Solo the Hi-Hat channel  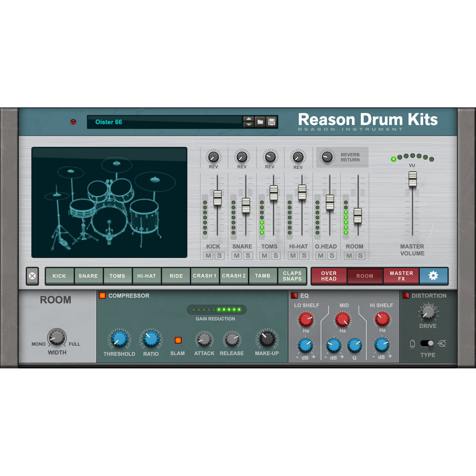(x=304, y=256)
